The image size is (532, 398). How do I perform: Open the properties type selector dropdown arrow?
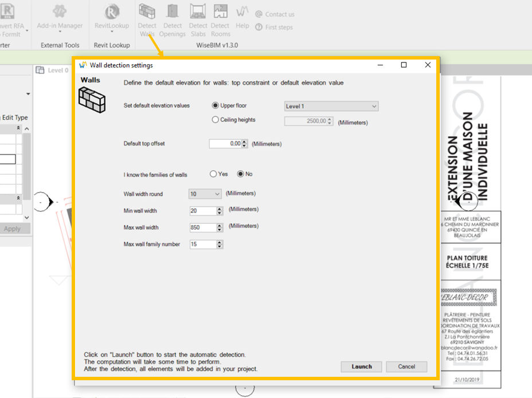tap(28, 94)
